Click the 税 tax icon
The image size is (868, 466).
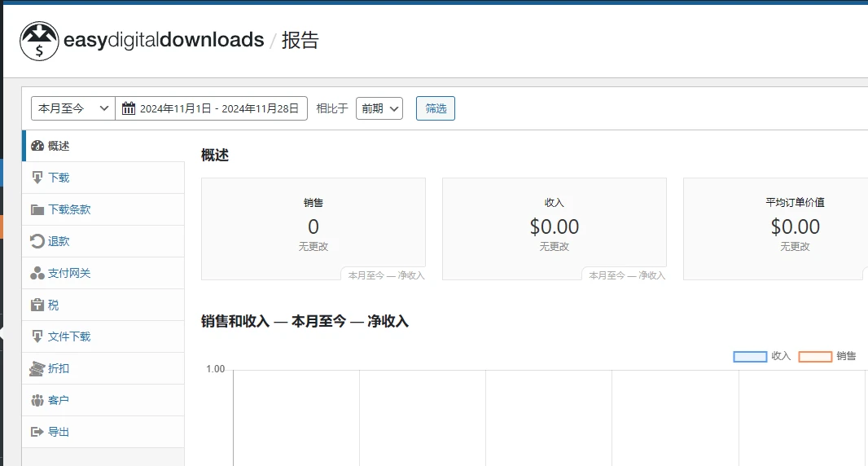tap(37, 305)
